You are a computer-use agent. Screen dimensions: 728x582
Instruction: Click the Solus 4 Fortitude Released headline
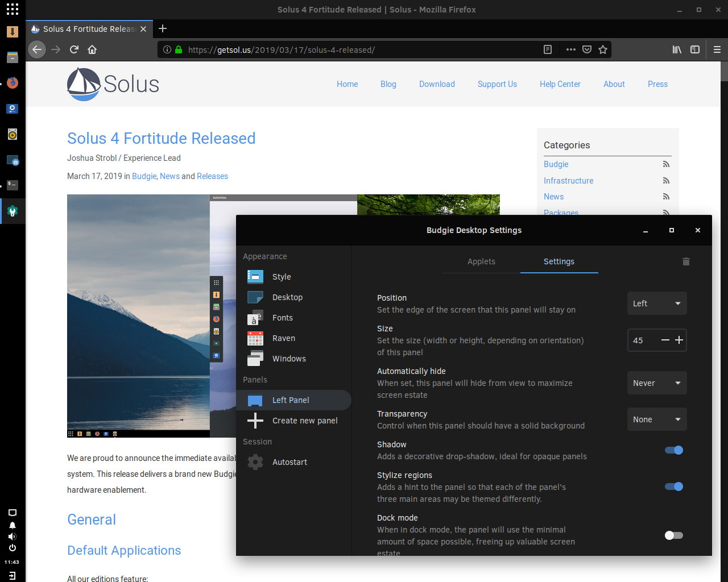point(162,138)
